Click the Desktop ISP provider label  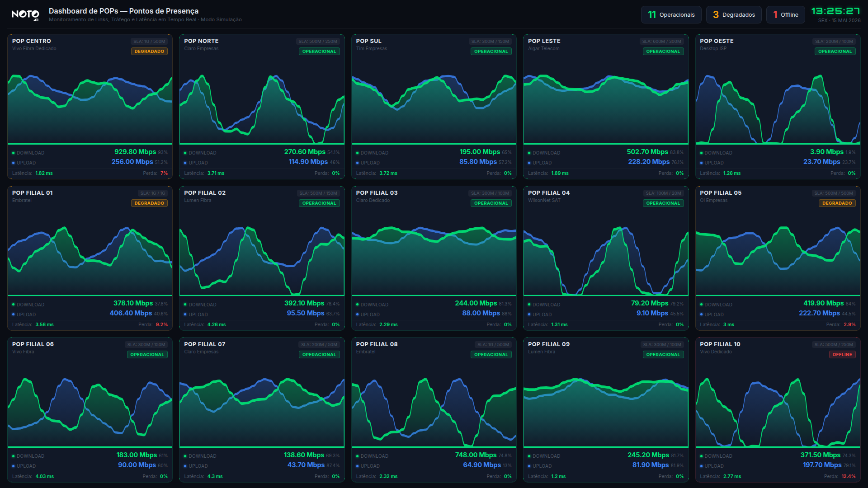tap(713, 49)
